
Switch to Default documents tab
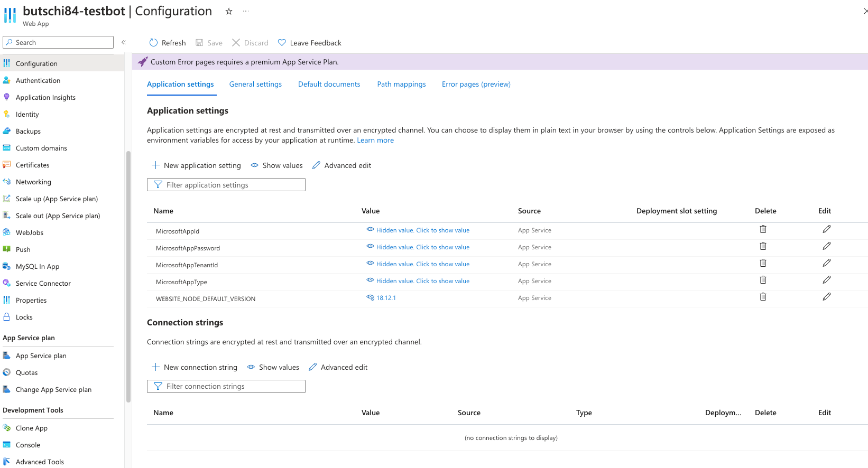tap(329, 84)
